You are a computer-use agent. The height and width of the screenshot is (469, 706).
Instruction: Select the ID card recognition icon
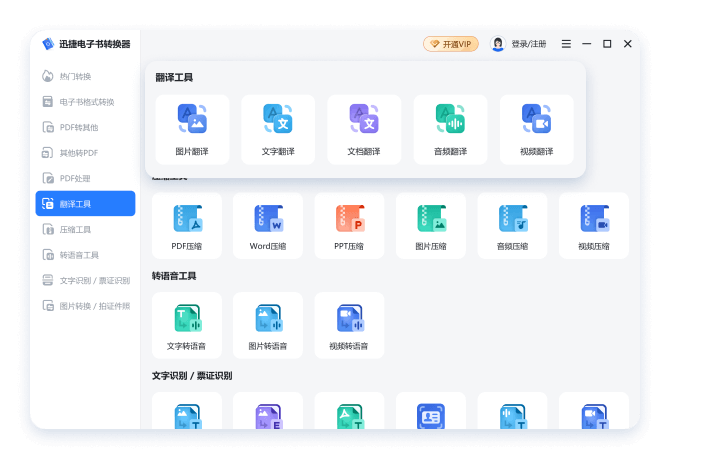pyautogui.click(x=431, y=416)
